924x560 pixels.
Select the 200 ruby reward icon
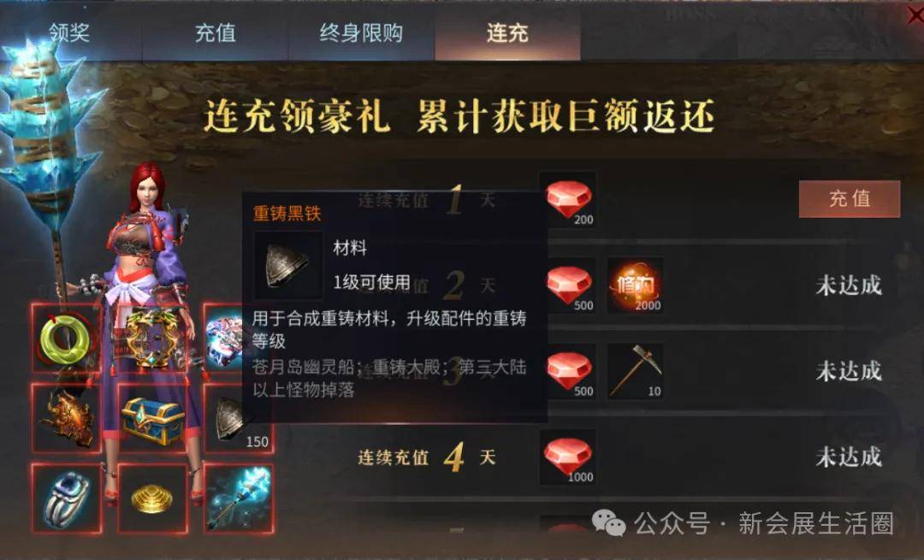tap(568, 200)
